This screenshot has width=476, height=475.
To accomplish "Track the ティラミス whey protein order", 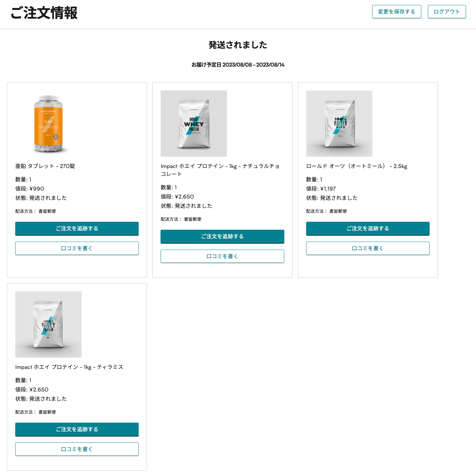I will (x=77, y=429).
